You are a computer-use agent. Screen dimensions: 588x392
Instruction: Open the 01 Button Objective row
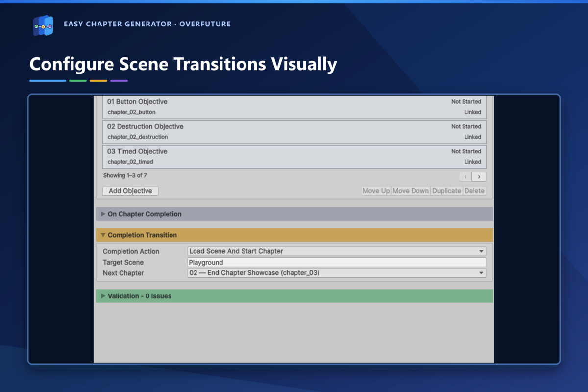[294, 107]
